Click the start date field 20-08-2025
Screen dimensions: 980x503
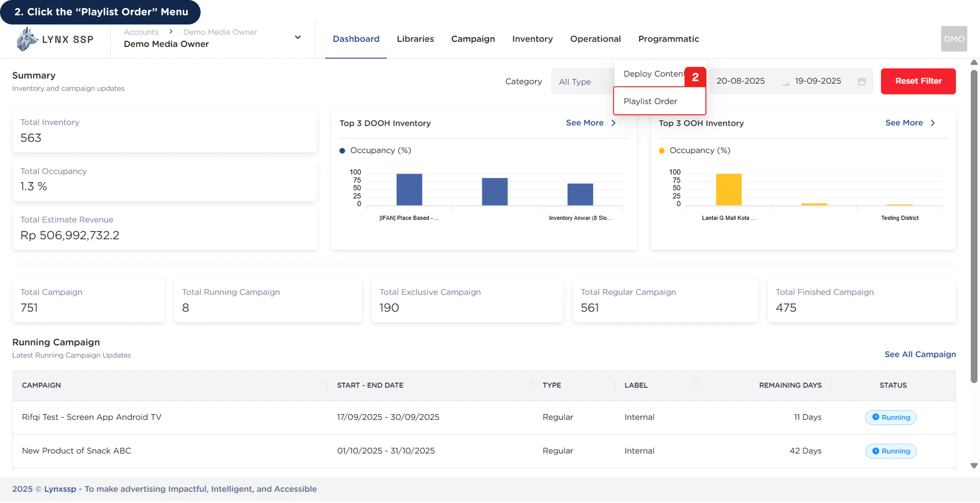[741, 81]
